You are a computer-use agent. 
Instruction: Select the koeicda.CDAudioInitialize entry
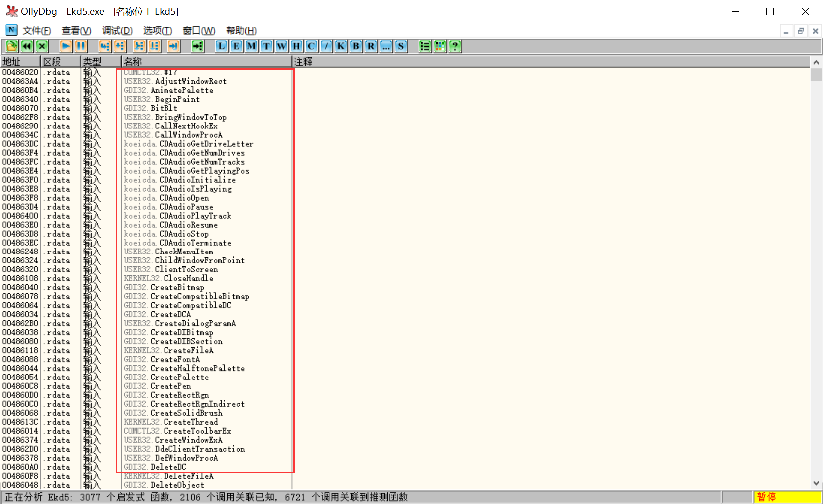pos(180,180)
